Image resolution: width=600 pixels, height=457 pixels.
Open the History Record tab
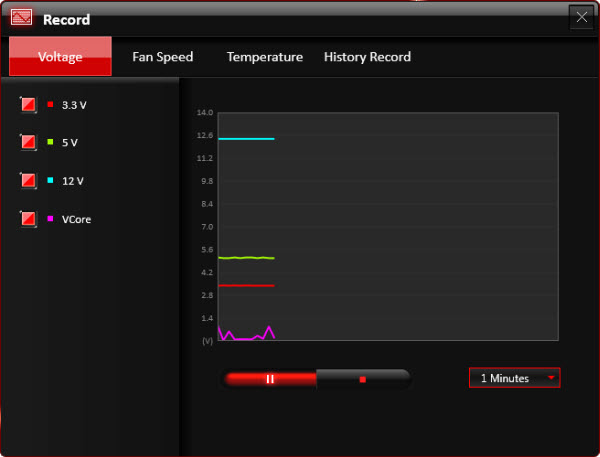367,57
